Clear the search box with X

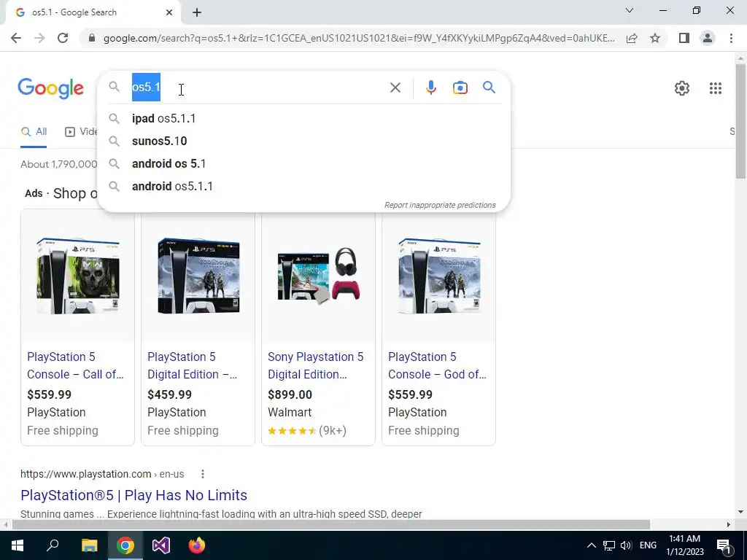click(x=395, y=87)
